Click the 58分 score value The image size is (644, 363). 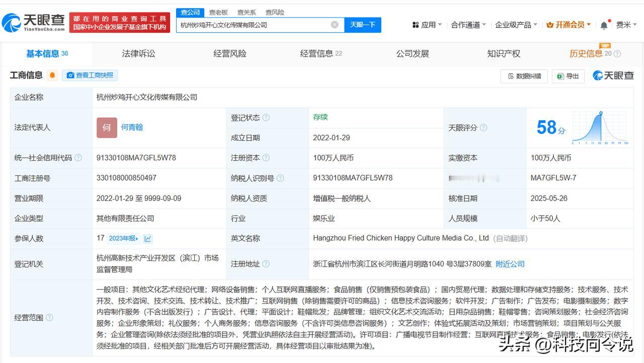pos(551,128)
